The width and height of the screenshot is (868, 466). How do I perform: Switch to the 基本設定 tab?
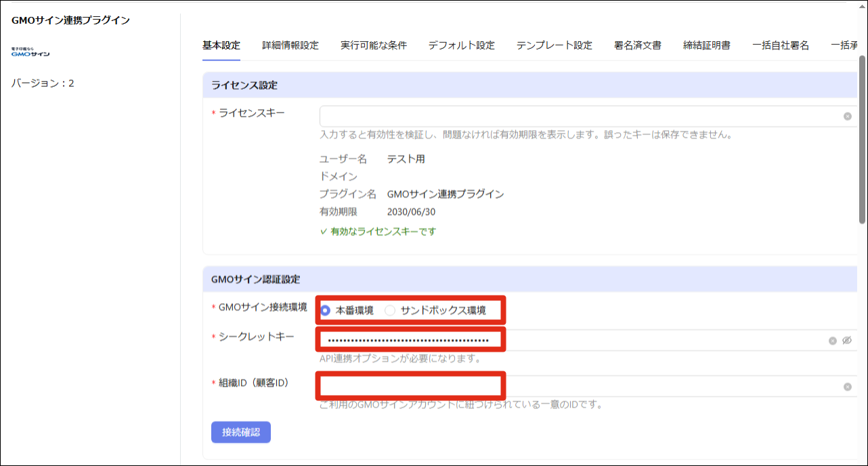(221, 46)
